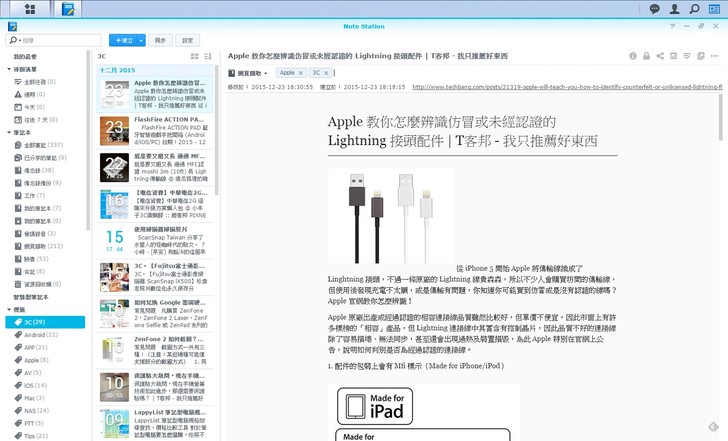Collapse the notebooks section in sidebar
728x441 pixels.
pos(9,132)
